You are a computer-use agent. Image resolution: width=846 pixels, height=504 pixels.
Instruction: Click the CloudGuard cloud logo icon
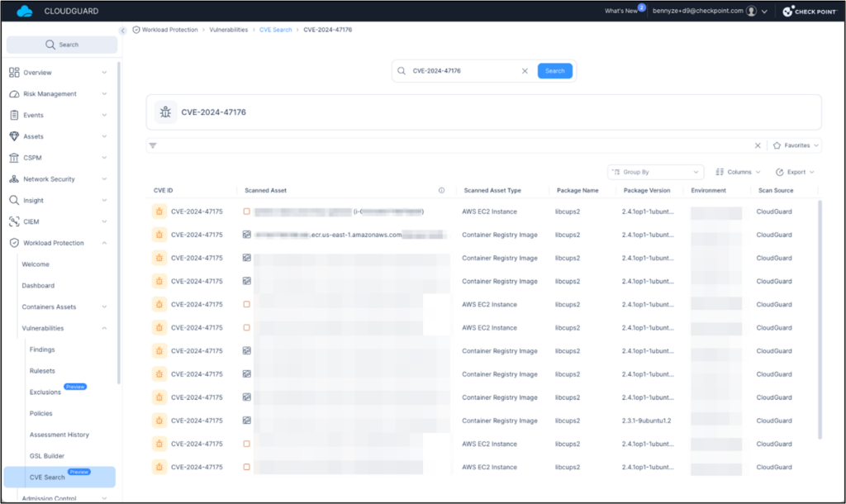(24, 12)
